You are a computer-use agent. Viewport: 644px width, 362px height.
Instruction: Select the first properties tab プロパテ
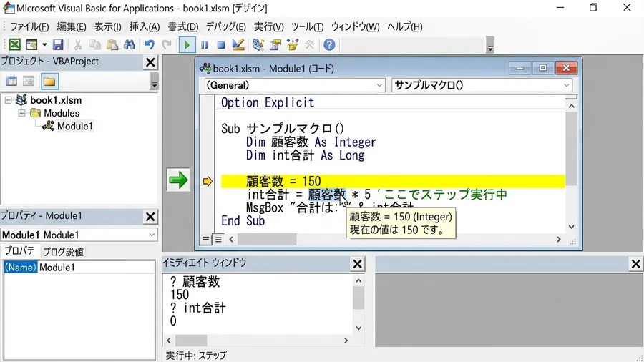click(19, 251)
